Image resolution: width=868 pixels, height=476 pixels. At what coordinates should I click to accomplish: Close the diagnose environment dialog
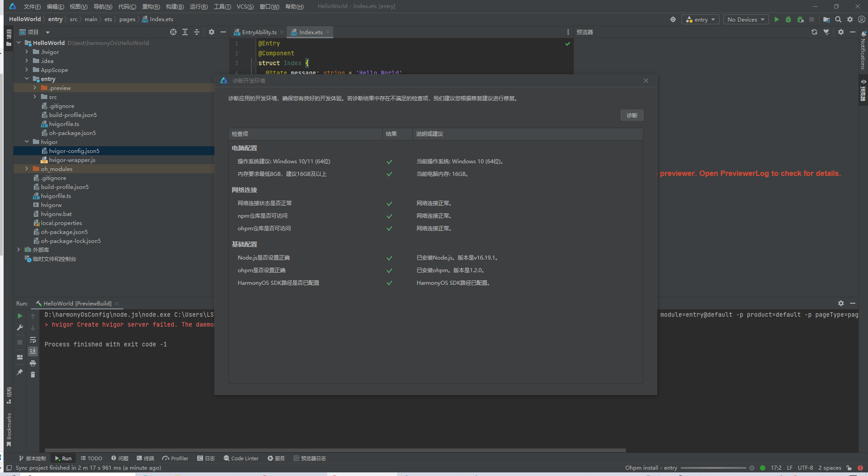point(646,81)
